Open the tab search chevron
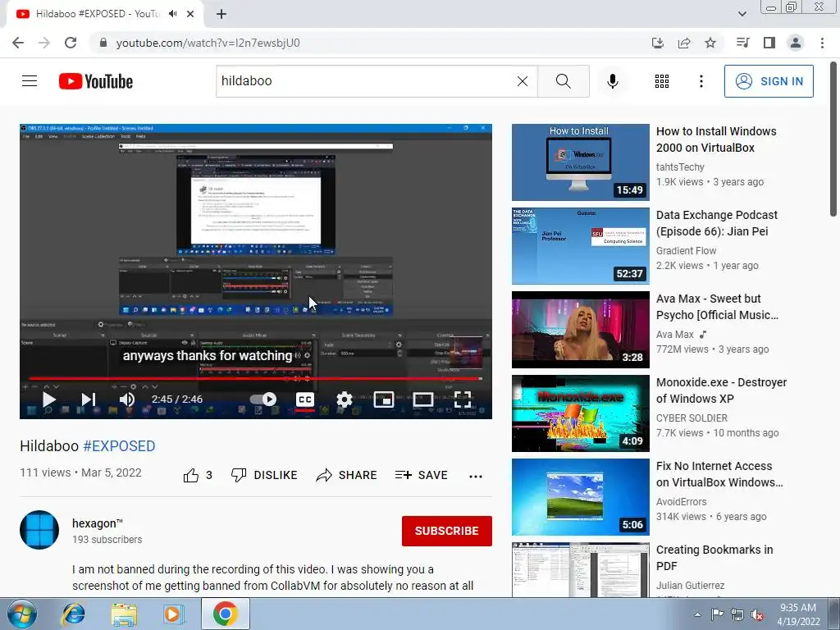Screen dimensions: 840x630 click(x=742, y=14)
